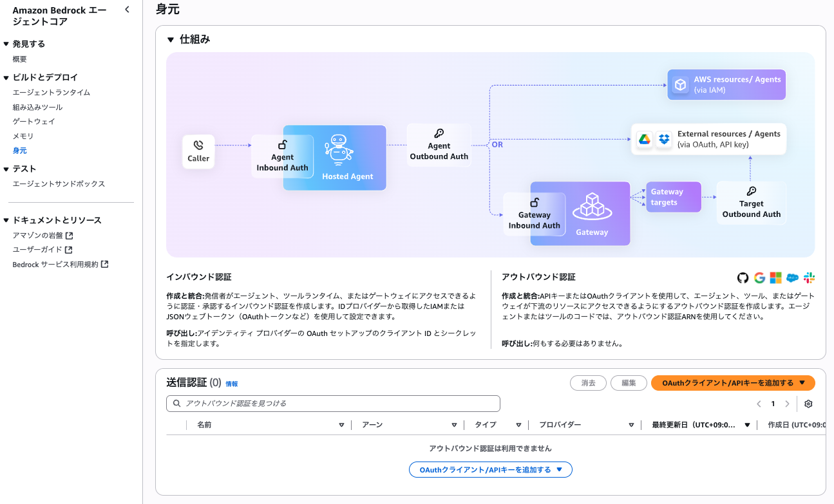Collapse the ビルドとデプロイ sidebar group

[x=6, y=77]
